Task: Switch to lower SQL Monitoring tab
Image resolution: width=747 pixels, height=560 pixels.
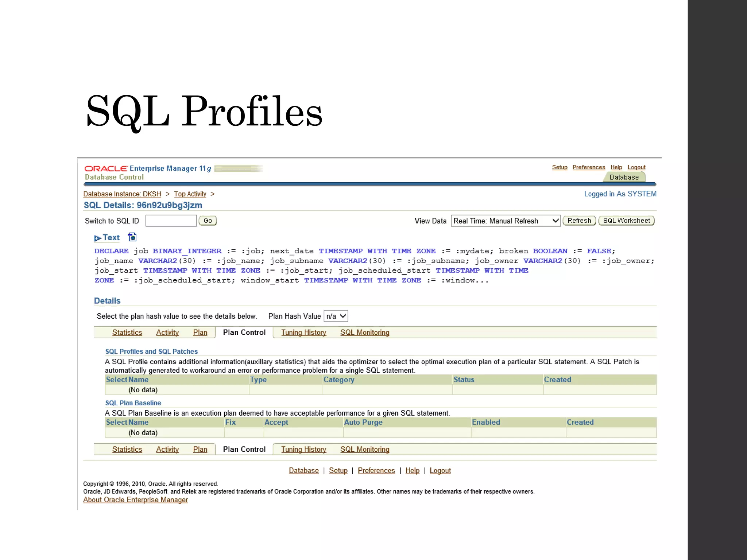Action: coord(365,450)
